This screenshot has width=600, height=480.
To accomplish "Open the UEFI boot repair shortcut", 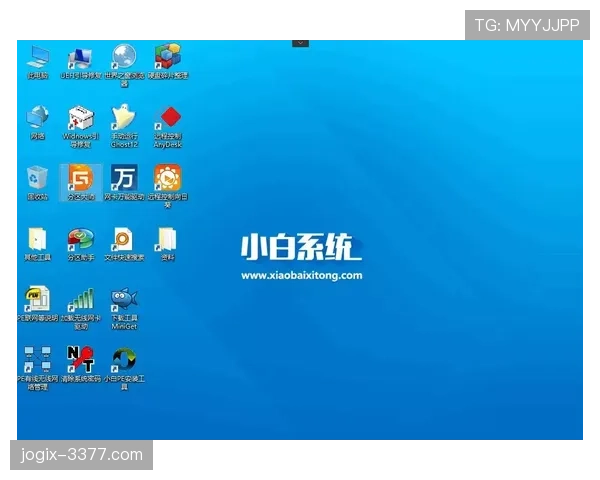I will [x=81, y=62].
